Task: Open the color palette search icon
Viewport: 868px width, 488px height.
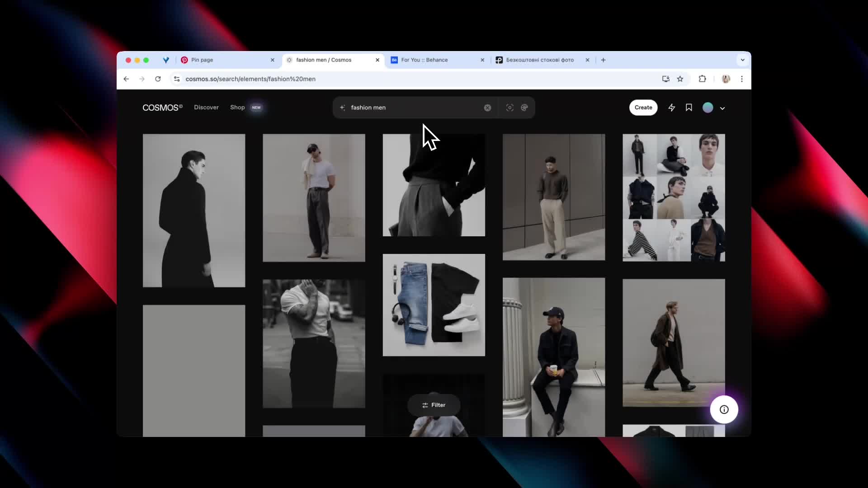Action: click(524, 108)
